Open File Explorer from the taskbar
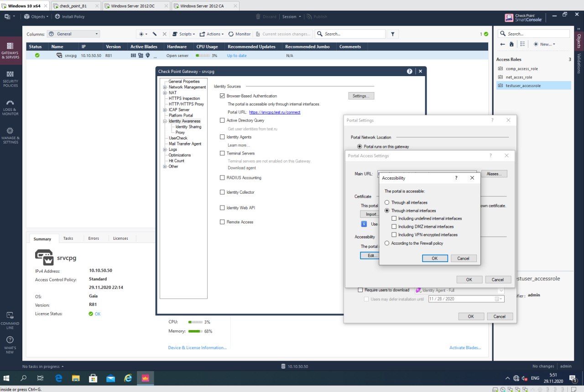 [x=76, y=378]
